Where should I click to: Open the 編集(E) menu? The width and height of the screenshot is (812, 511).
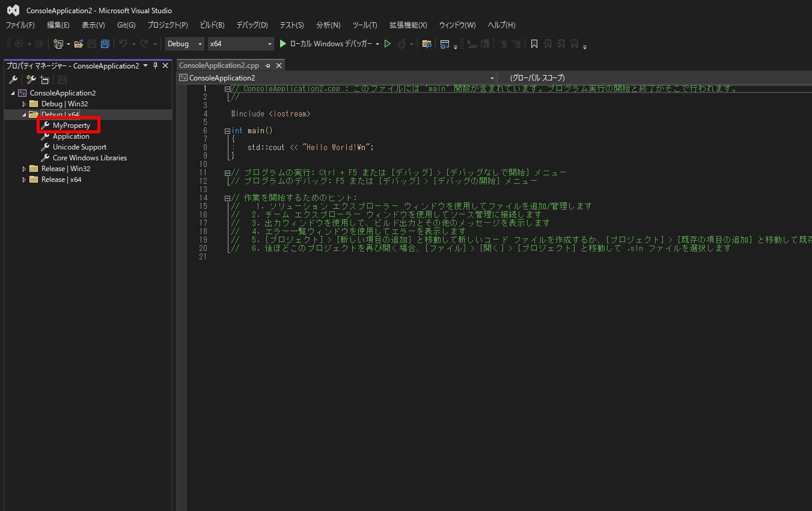point(58,25)
